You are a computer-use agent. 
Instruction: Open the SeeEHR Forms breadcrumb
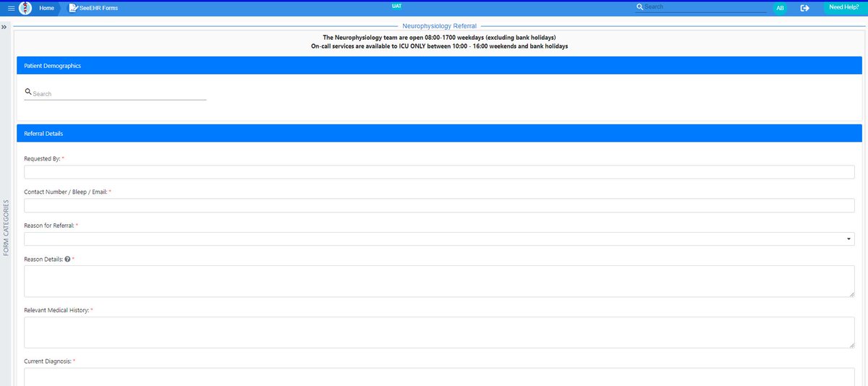pyautogui.click(x=99, y=8)
